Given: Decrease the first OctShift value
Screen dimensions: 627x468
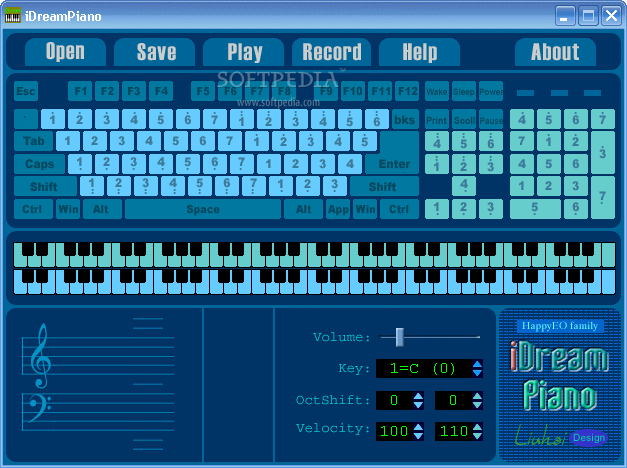Looking at the screenshot, I should point(418,404).
